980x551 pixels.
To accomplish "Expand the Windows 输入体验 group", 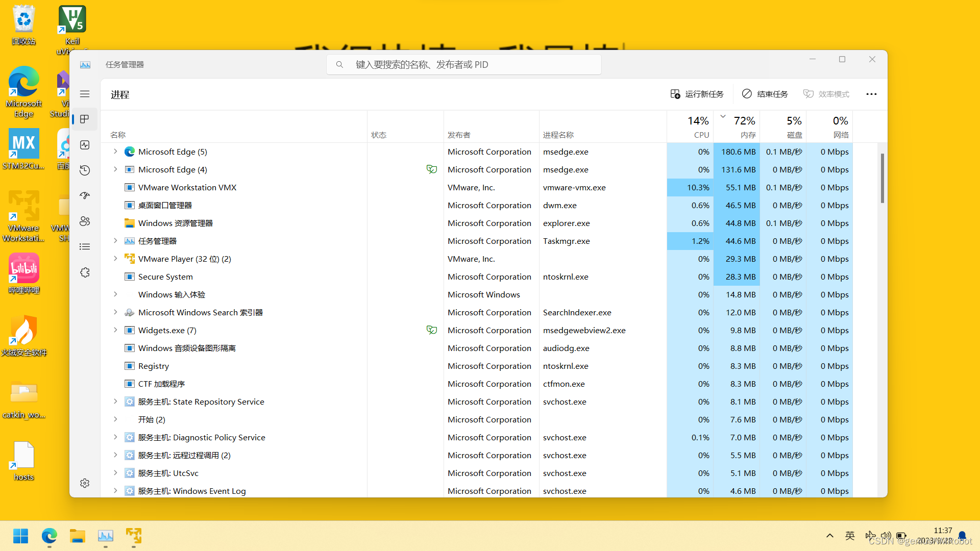I will coord(115,294).
